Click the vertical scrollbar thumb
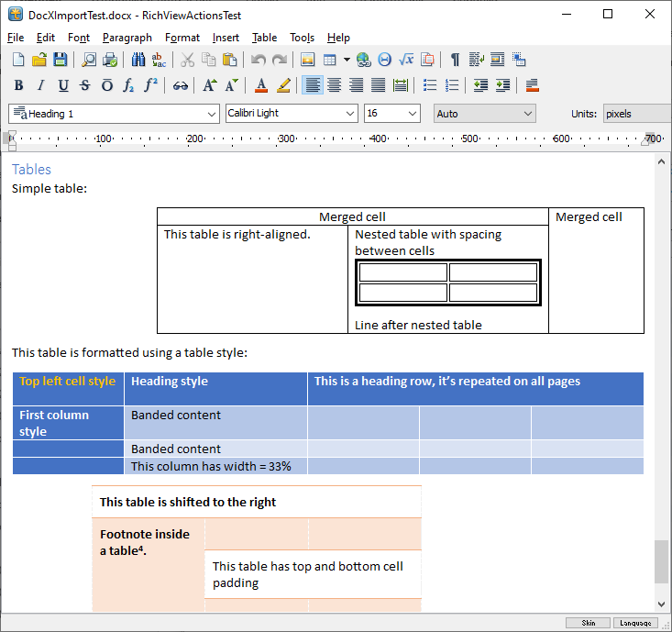Image resolution: width=672 pixels, height=632 pixels. coord(661,561)
